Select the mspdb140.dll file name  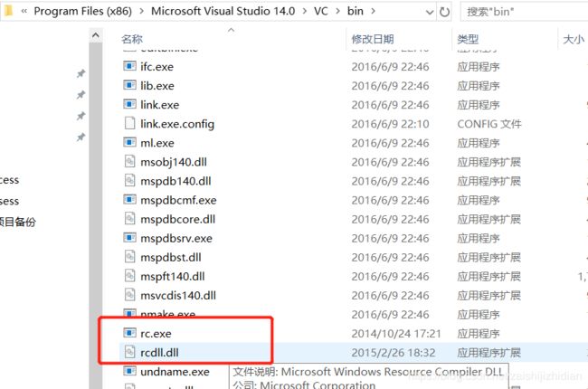click(x=175, y=181)
